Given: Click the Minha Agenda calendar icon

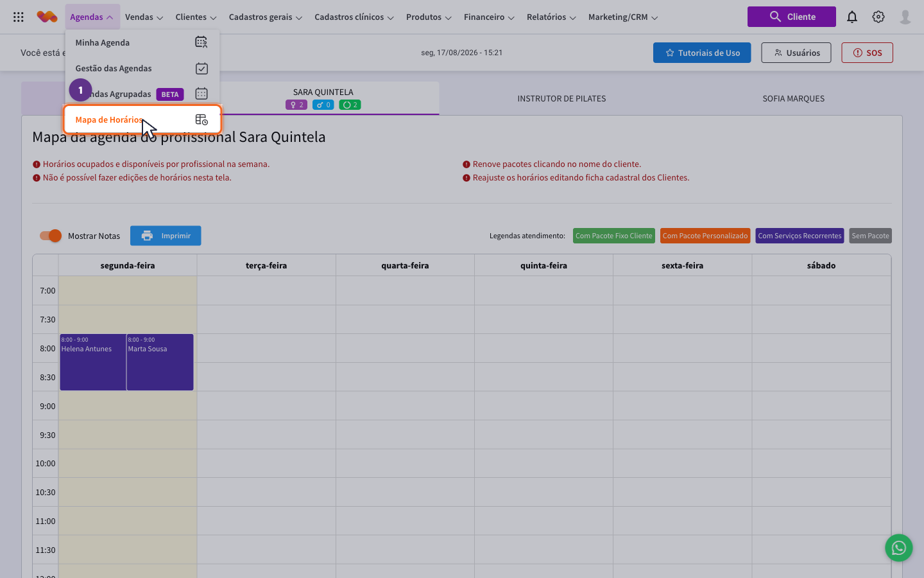Looking at the screenshot, I should pyautogui.click(x=201, y=42).
